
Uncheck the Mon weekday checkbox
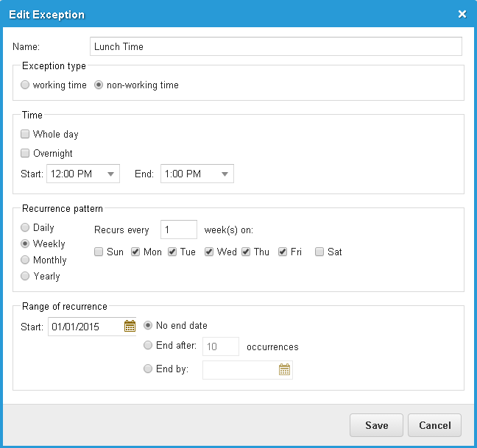click(x=135, y=252)
